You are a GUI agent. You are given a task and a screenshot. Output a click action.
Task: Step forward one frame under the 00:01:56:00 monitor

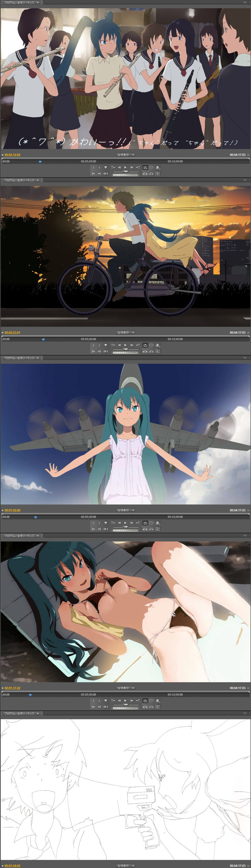[131, 523]
